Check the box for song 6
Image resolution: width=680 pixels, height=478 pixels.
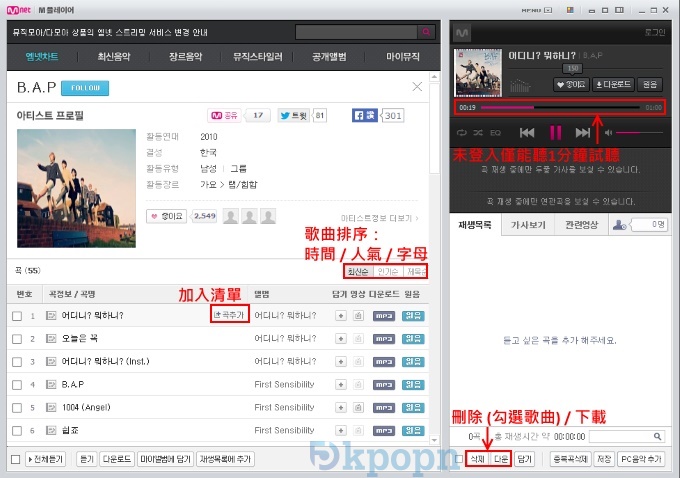17,431
